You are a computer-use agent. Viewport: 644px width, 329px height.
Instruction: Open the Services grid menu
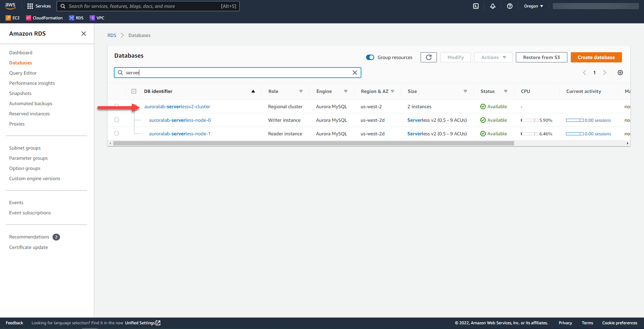point(39,6)
